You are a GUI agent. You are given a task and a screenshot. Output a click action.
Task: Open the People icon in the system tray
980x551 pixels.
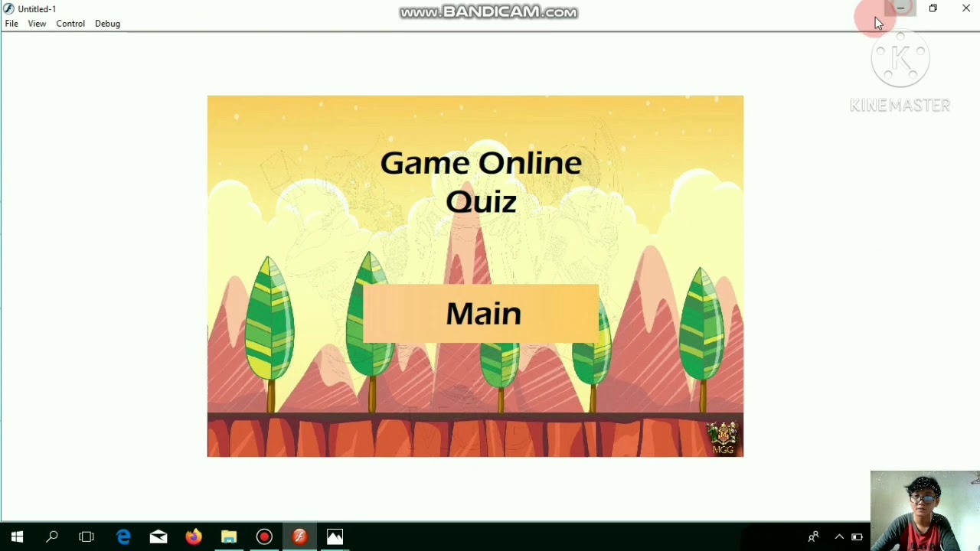pyautogui.click(x=813, y=537)
